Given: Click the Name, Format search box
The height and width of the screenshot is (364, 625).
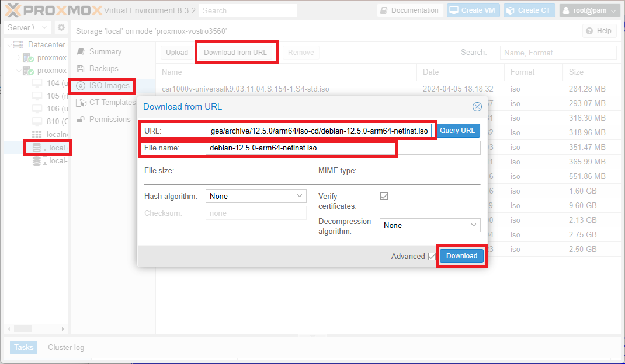Looking at the screenshot, I should [x=558, y=52].
